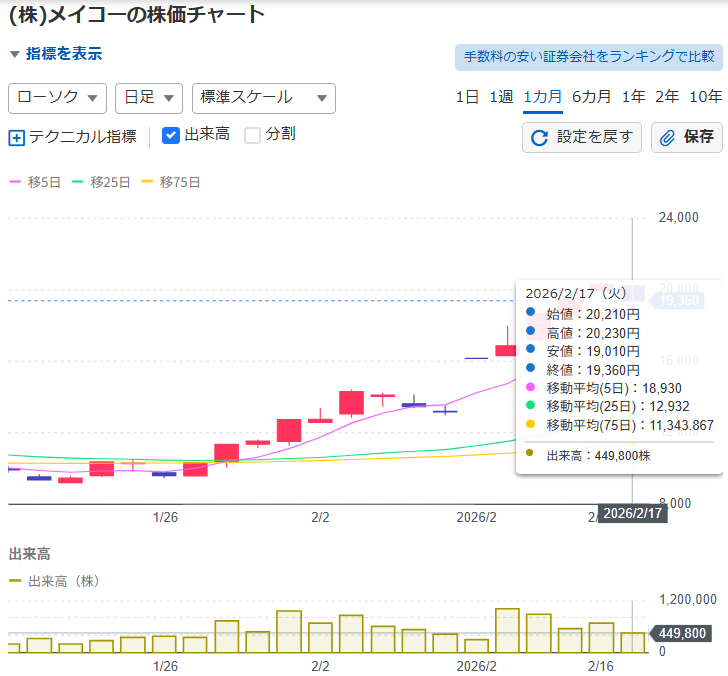Click 手数料の安い証券会社をランキングで比較 banner
Image resolution: width=728 pixels, height=676 pixels.
(588, 57)
